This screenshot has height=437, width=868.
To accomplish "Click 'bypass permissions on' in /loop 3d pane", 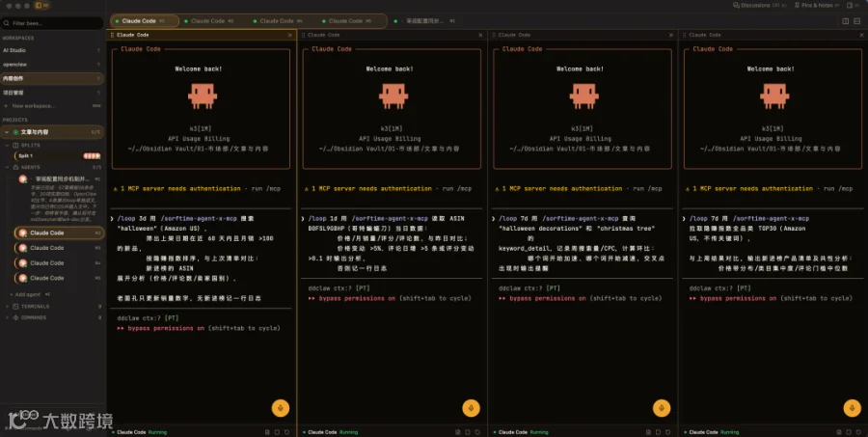I will click(x=167, y=328).
